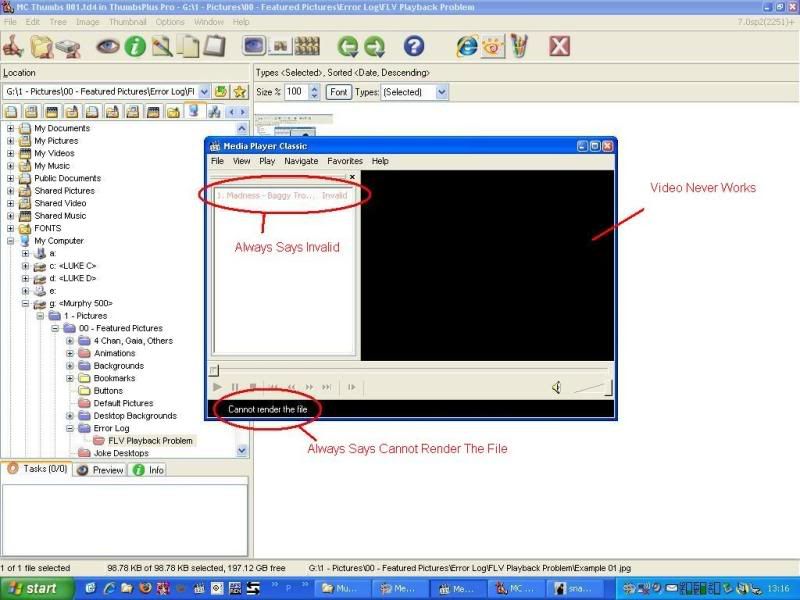
Task: Click the clipboard paste toolbar icon
Action: coord(214,47)
